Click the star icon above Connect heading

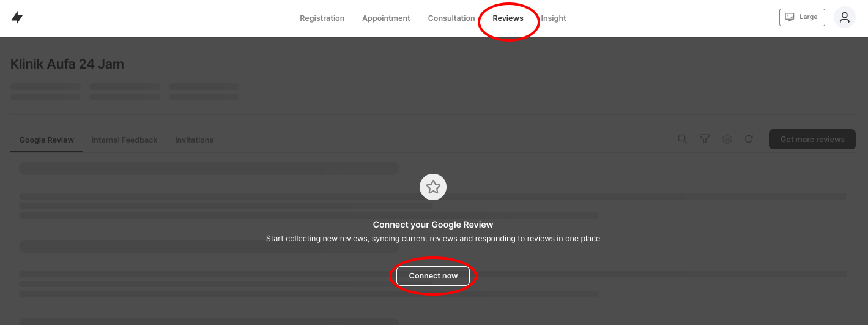tap(433, 187)
